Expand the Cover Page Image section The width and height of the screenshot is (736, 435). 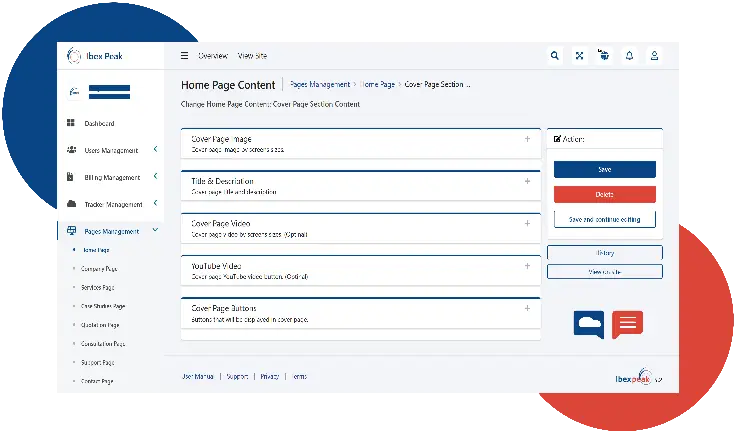click(527, 139)
